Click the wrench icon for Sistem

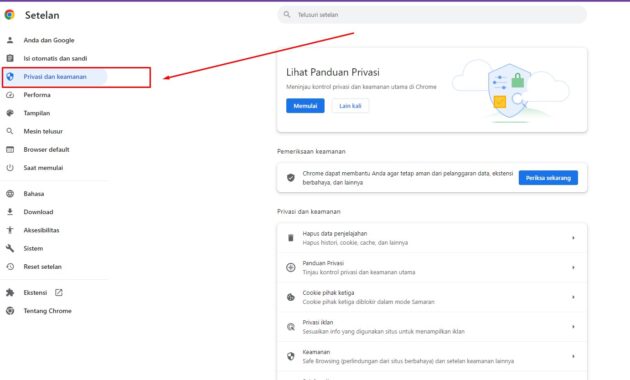click(x=10, y=248)
